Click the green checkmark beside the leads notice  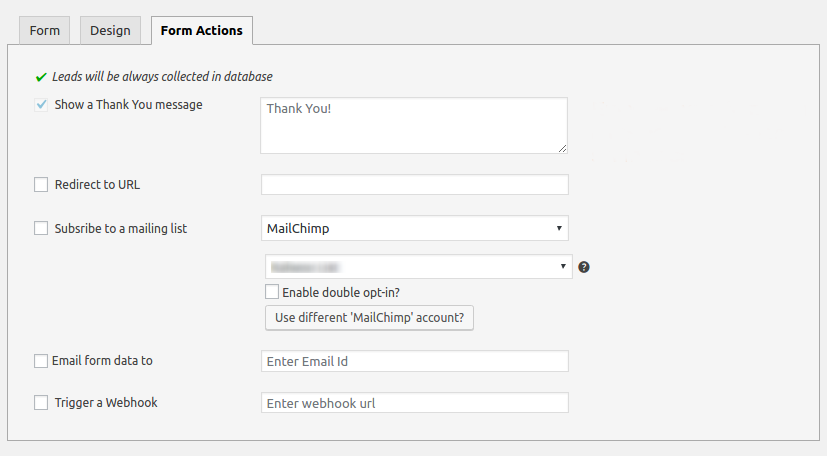pos(41,77)
